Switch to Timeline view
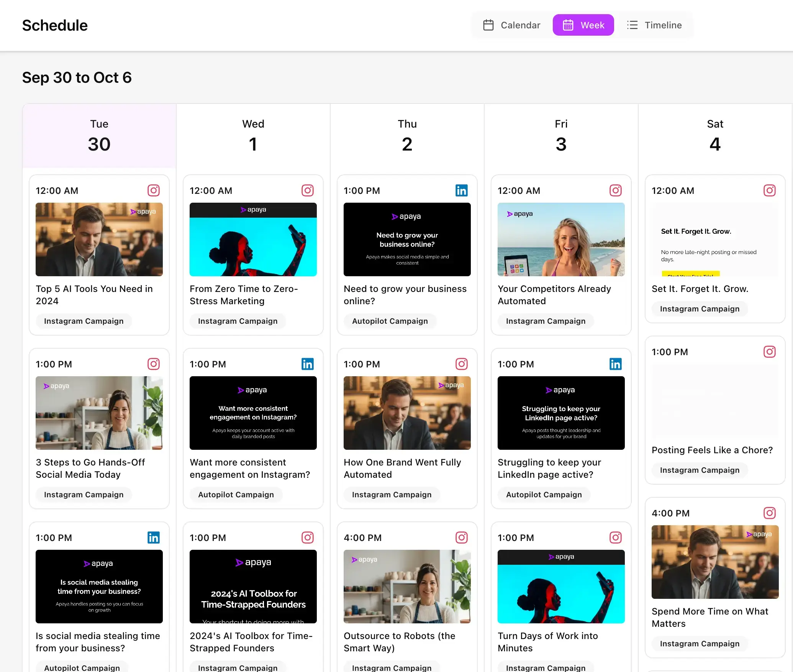 point(655,25)
